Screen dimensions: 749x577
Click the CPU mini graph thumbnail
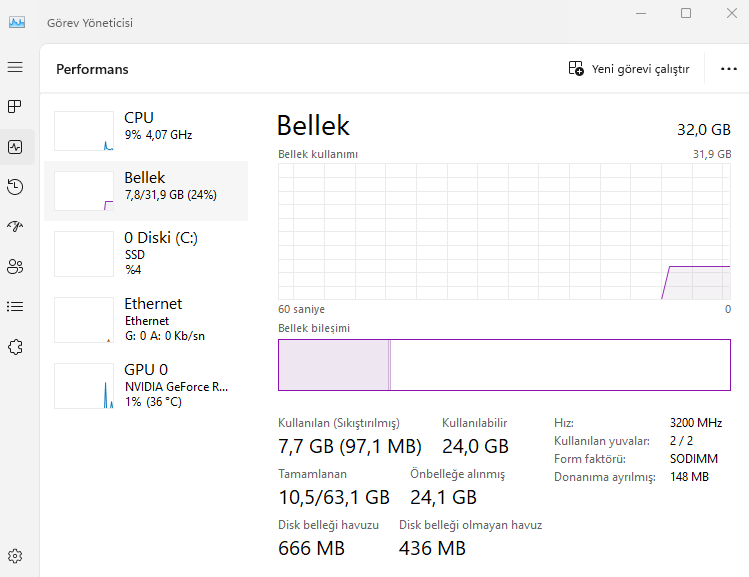click(x=84, y=131)
